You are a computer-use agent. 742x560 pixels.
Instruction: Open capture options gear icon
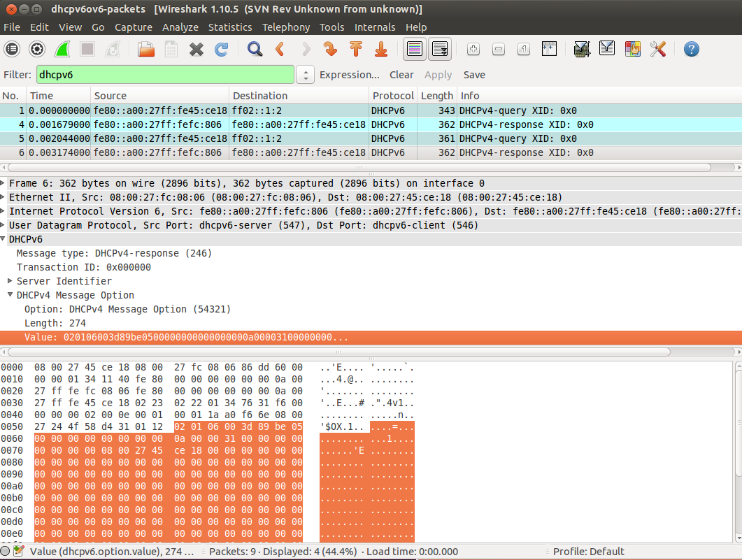[37, 49]
